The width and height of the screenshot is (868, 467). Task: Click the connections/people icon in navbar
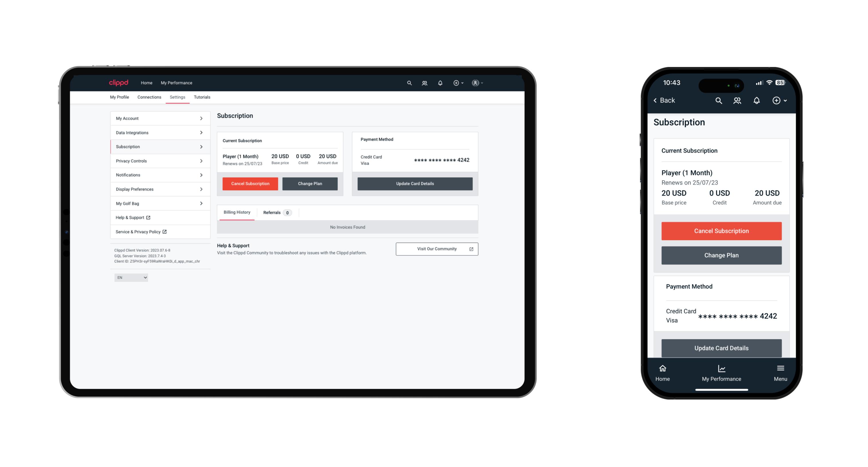[x=425, y=83]
